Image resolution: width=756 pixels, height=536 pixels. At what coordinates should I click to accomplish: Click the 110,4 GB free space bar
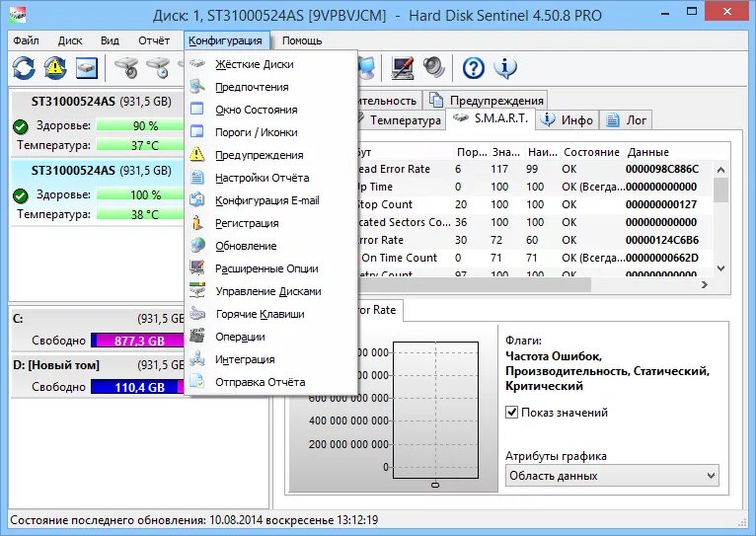click(137, 387)
